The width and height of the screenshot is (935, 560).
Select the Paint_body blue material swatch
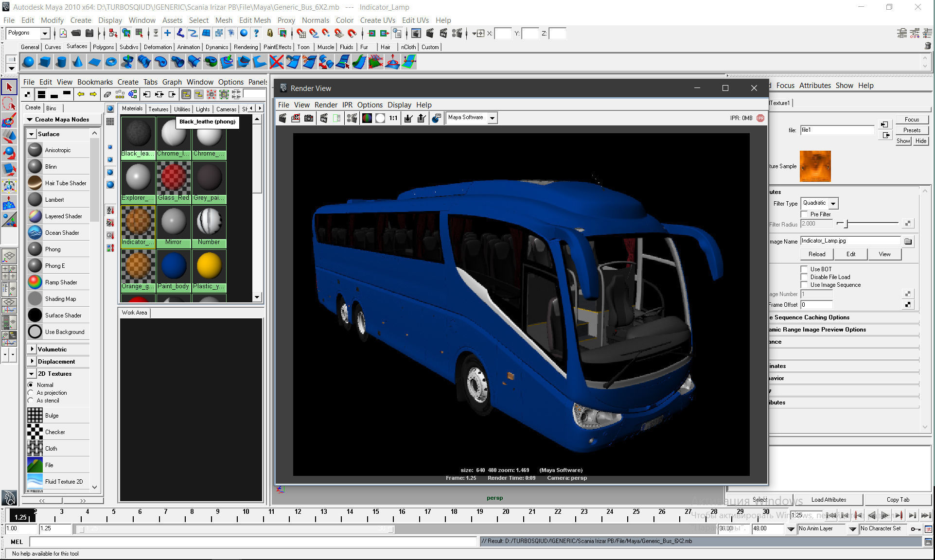tap(174, 266)
